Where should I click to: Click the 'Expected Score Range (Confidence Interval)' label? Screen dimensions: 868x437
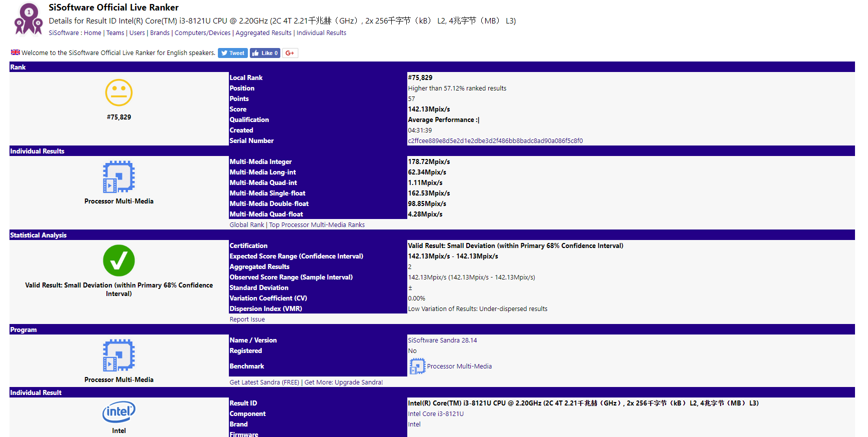[296, 256]
